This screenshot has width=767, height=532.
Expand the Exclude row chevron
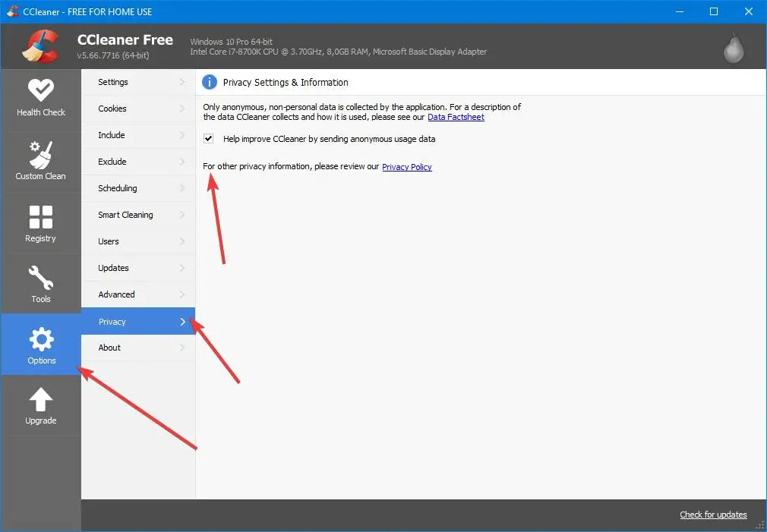pos(182,162)
